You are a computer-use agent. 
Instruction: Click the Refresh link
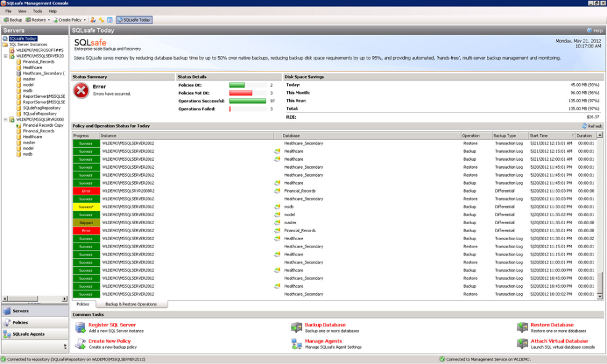(592, 126)
